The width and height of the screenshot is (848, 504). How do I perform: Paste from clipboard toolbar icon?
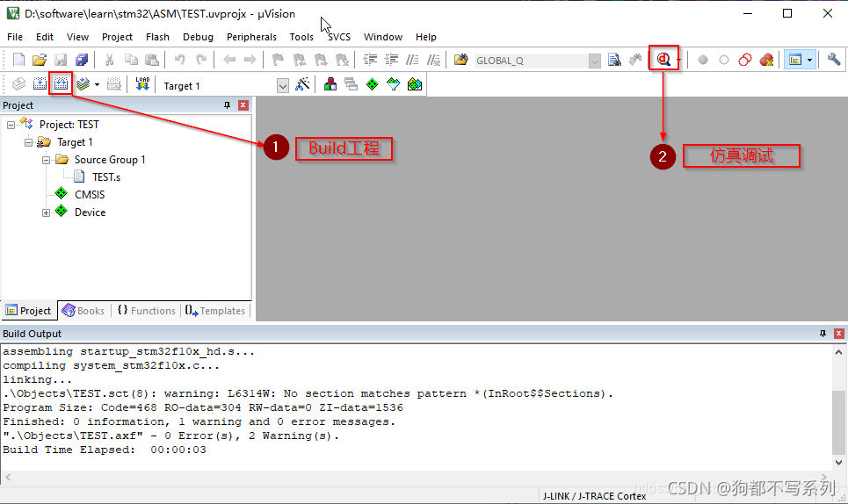(x=152, y=60)
